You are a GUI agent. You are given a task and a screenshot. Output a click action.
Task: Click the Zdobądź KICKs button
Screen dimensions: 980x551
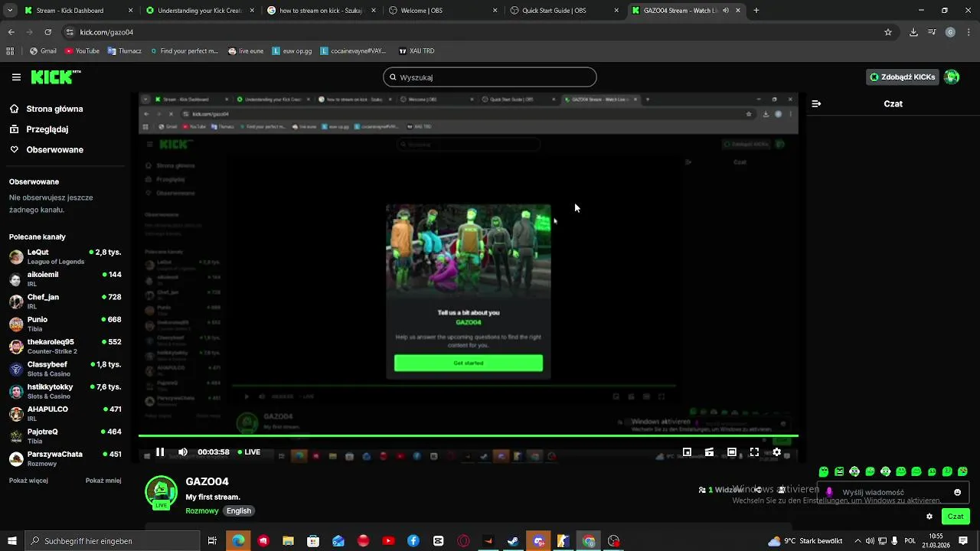pyautogui.click(x=903, y=77)
